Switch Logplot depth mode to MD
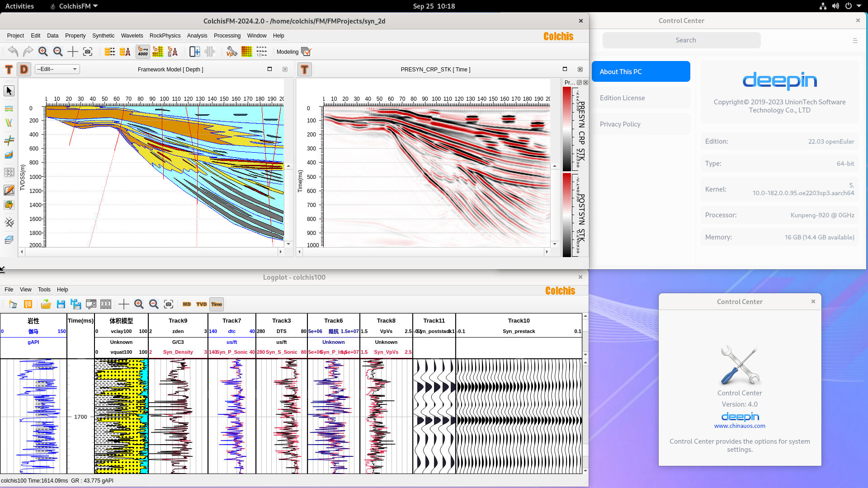The width and height of the screenshot is (868, 488). [187, 304]
